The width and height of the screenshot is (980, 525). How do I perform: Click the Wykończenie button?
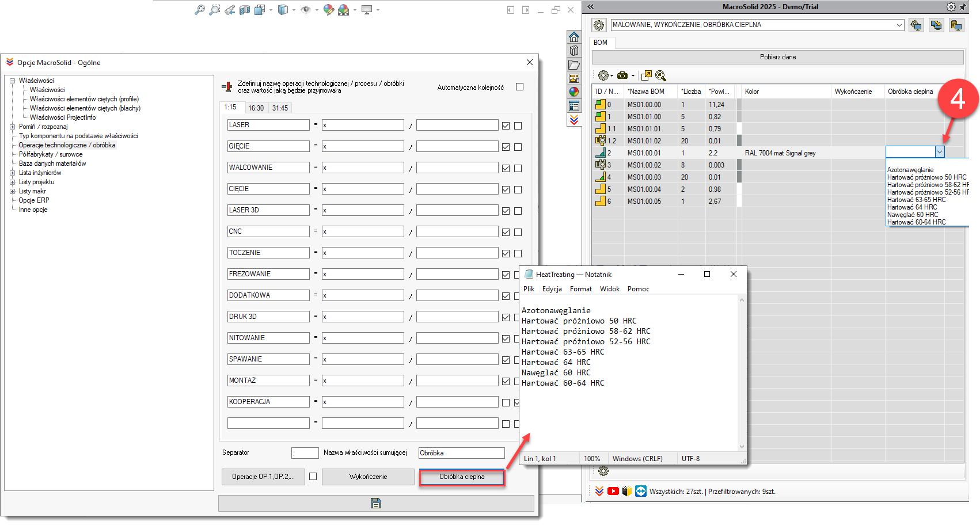click(x=369, y=477)
